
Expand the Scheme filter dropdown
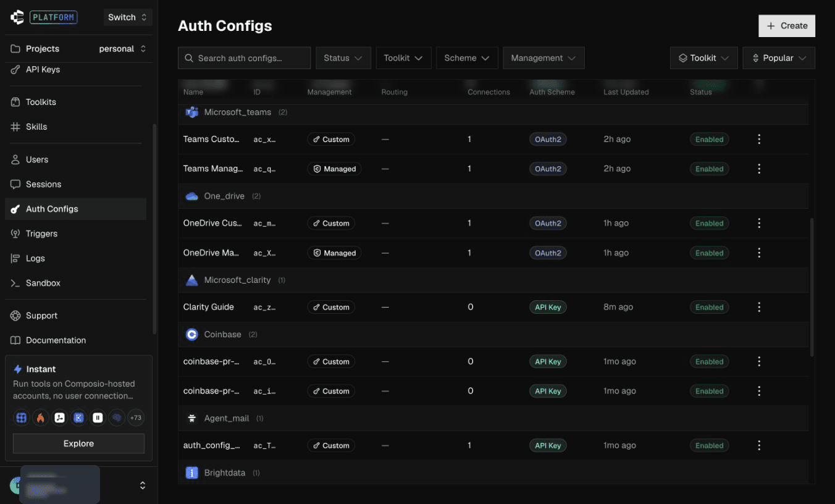tap(467, 58)
